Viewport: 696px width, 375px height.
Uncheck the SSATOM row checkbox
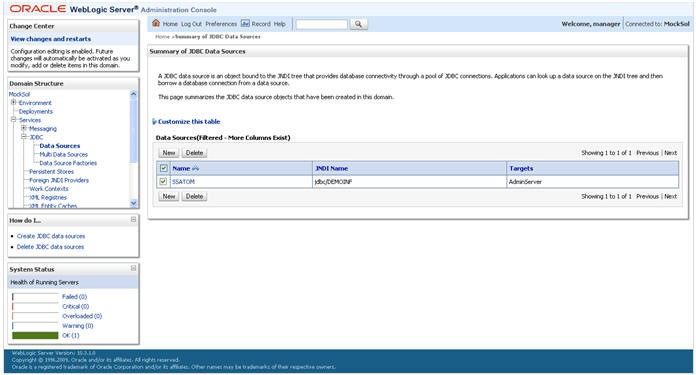tap(163, 182)
